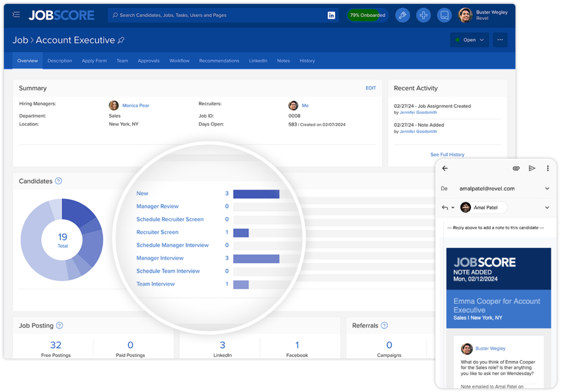Expand the sender address chevron
Image resolution: width=562 pixels, height=392 pixels.
point(547,189)
